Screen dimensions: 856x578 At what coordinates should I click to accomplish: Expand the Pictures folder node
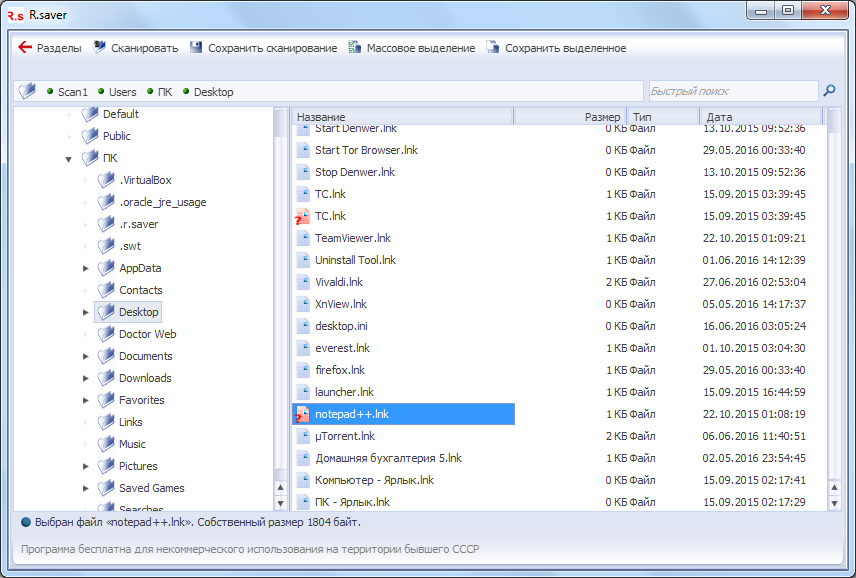click(85, 466)
